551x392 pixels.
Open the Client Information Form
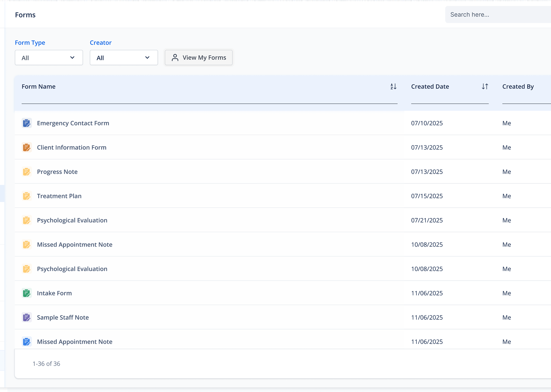click(x=72, y=147)
